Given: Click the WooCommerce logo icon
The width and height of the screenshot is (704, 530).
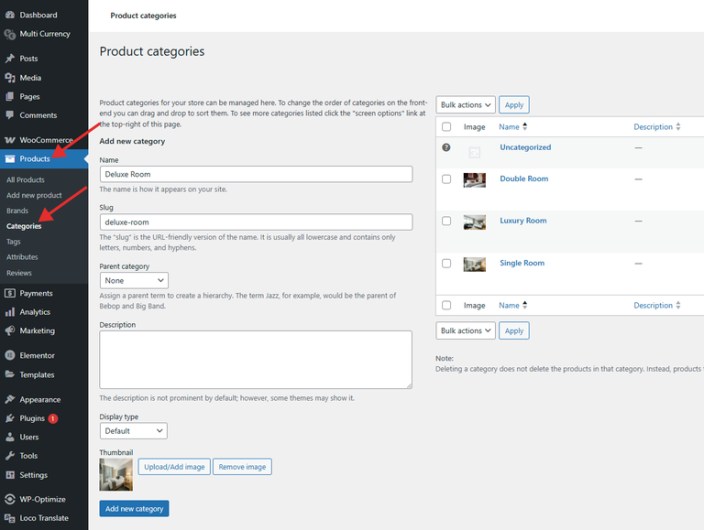Looking at the screenshot, I should [x=10, y=140].
